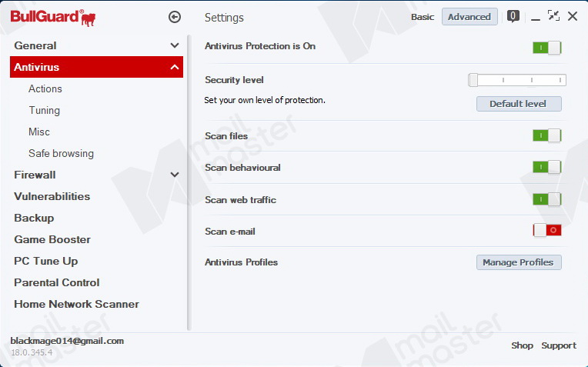Enable the Scan e-mail switch
The height and width of the screenshot is (367, 588).
click(546, 230)
